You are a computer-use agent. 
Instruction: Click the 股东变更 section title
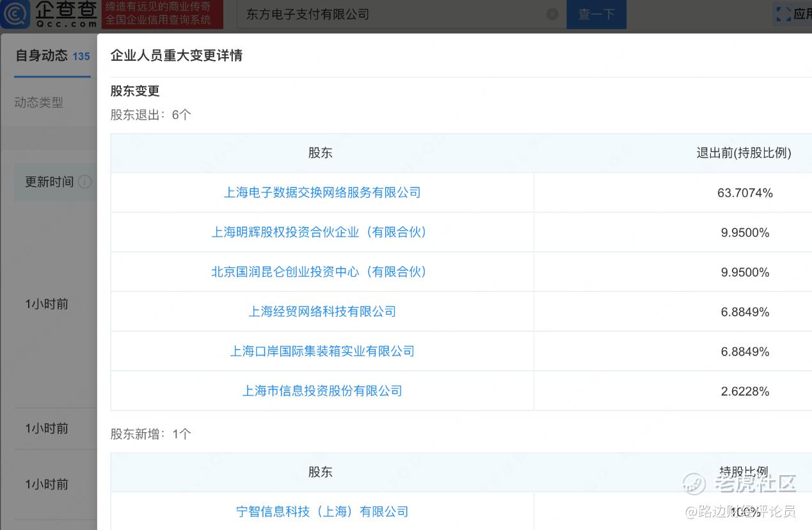click(x=134, y=91)
